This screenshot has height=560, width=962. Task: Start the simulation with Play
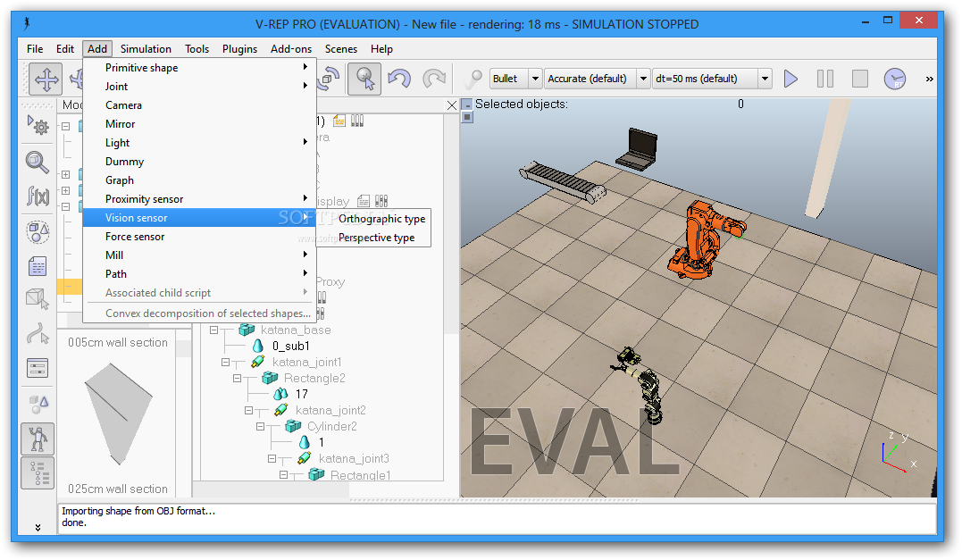[x=791, y=79]
